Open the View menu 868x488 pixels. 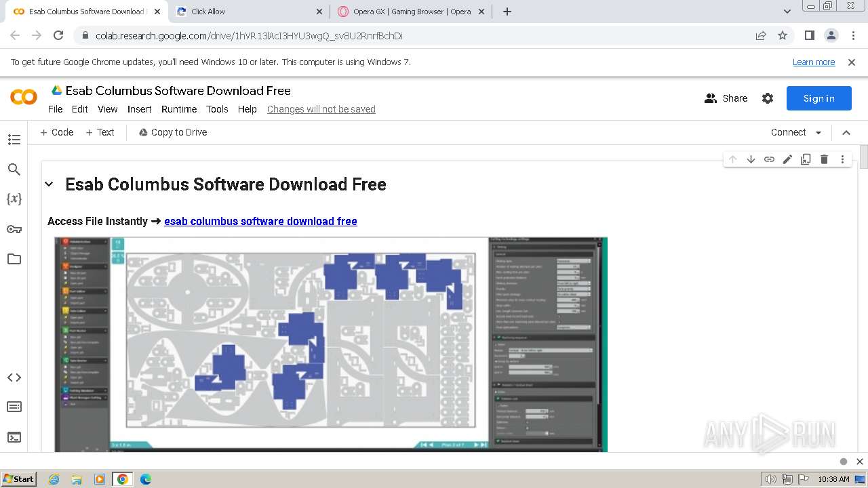click(x=108, y=109)
